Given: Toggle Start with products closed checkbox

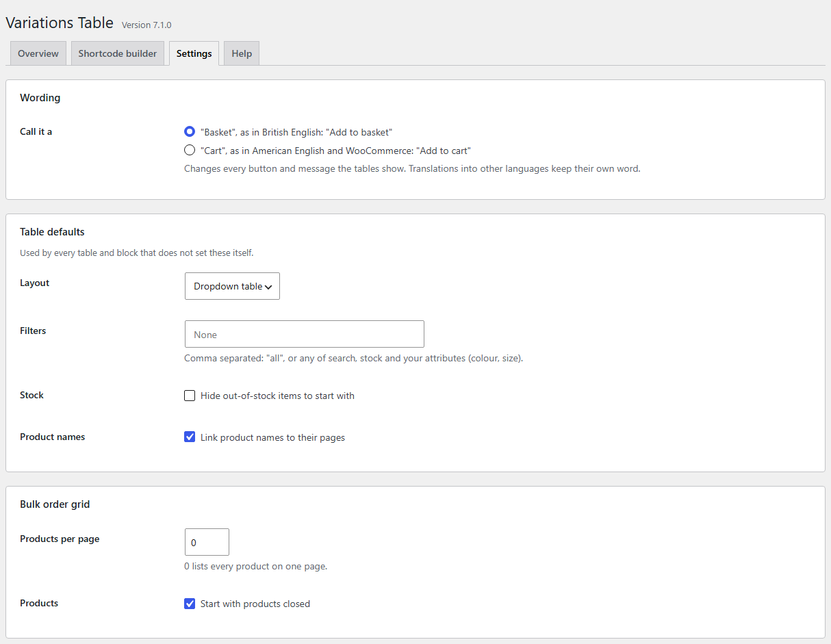Looking at the screenshot, I should coord(190,604).
